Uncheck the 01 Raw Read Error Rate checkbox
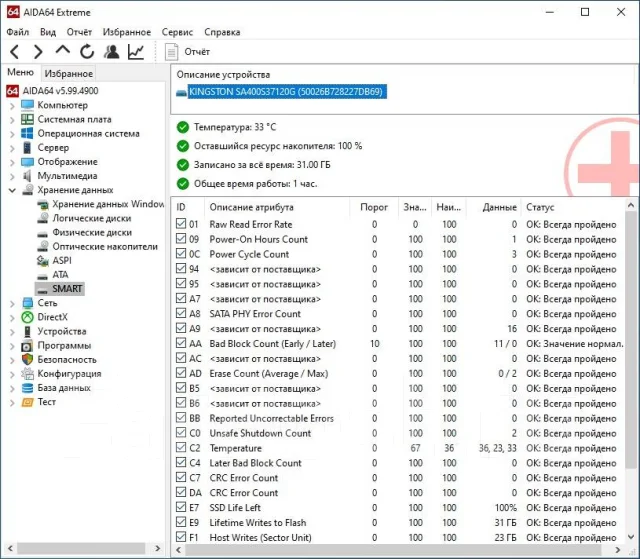This screenshot has height=559, width=640. (x=181, y=224)
